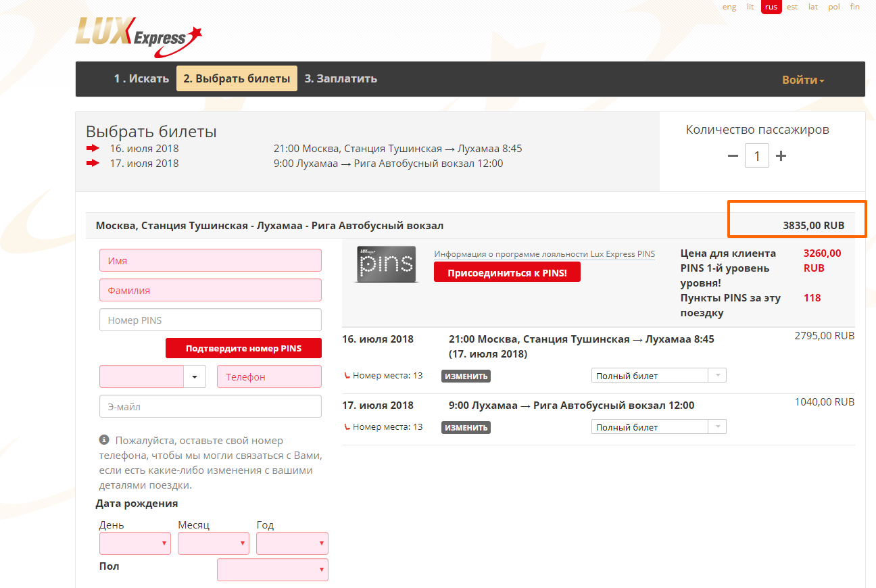Screen dimensions: 876x588
Task: Go to step 3. Заплатить
Action: tap(341, 78)
